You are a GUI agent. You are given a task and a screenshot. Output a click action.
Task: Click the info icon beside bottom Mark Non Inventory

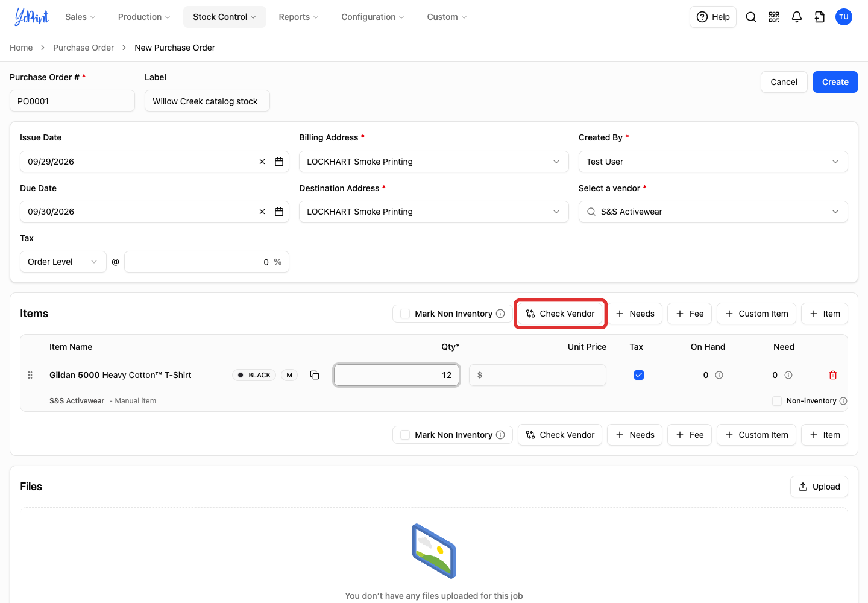click(500, 435)
